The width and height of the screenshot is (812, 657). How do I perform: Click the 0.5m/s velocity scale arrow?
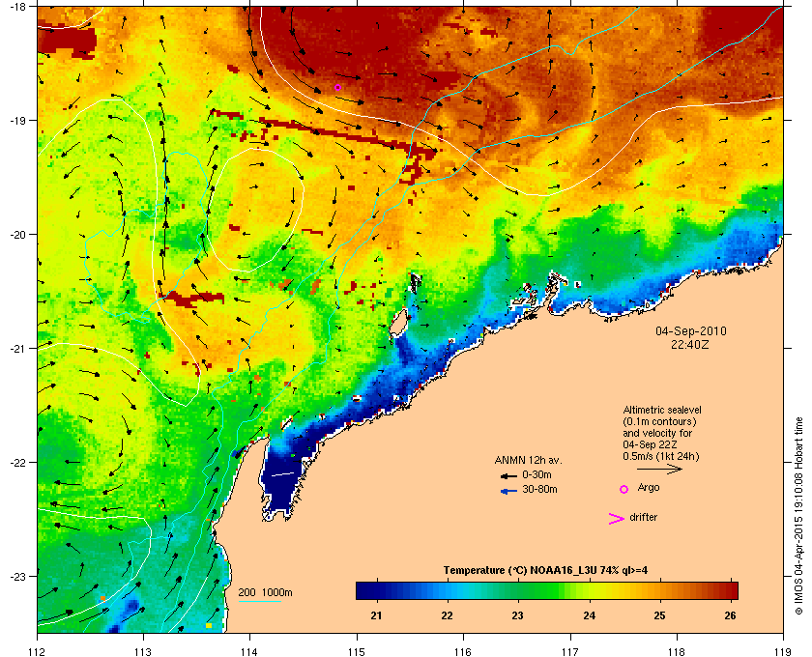pos(659,469)
